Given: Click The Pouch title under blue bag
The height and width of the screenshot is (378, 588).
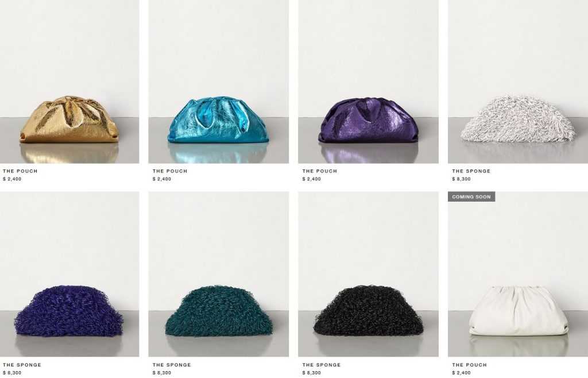Looking at the screenshot, I should pyautogui.click(x=170, y=171).
